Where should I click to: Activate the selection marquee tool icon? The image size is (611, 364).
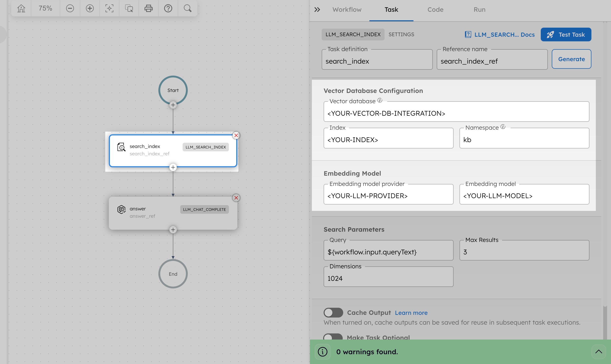129,8
